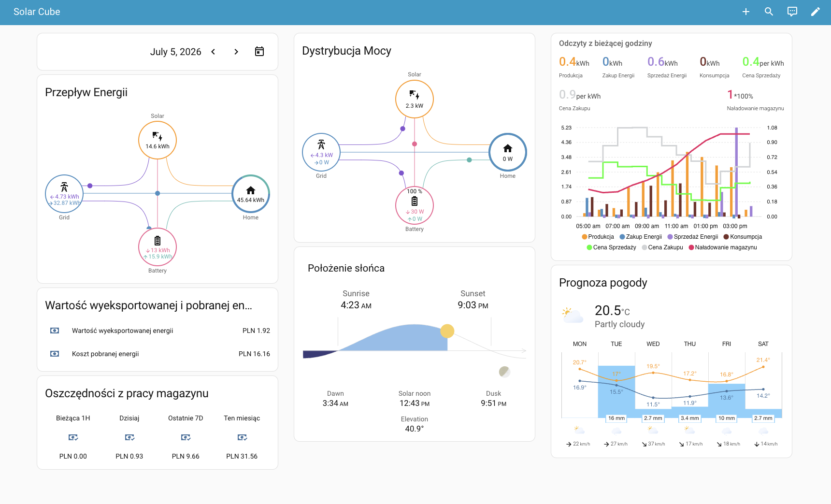Click cash icon beside Koszt pobranej energii
Viewport: 831px width, 504px height.
(x=55, y=354)
